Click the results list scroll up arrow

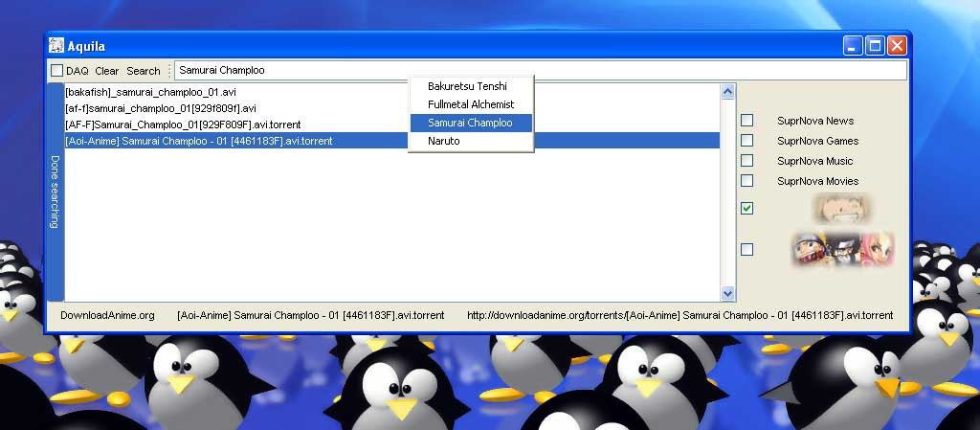coord(727,92)
